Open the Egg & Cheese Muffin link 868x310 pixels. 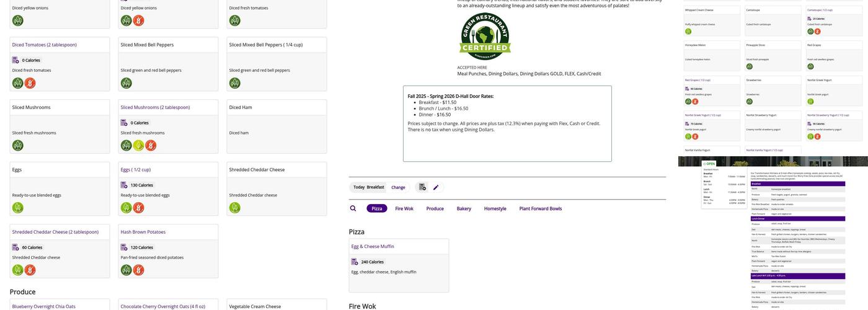pyautogui.click(x=373, y=247)
